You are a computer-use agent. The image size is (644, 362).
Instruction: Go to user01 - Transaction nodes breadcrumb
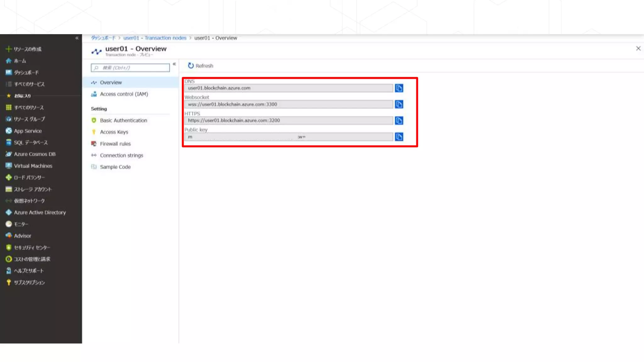pos(155,38)
